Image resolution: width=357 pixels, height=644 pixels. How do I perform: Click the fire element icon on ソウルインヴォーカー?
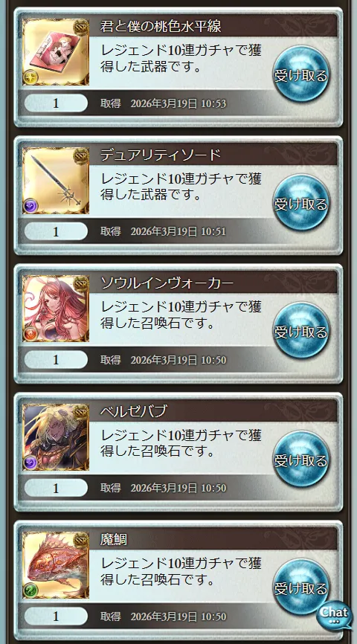coord(30,333)
